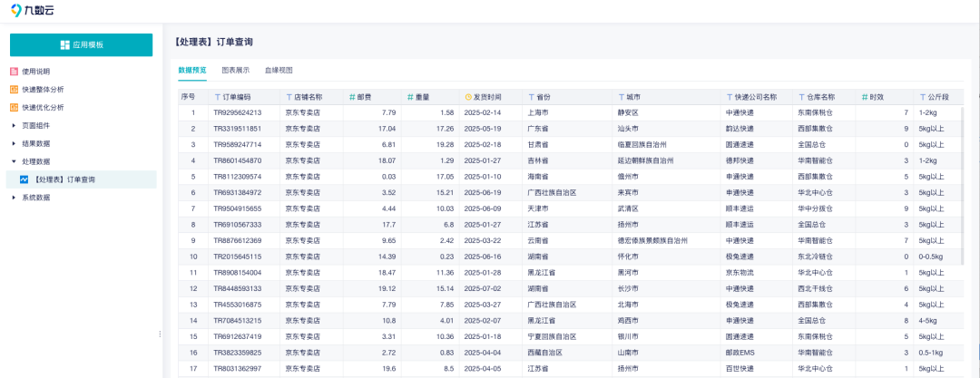Image resolution: width=980 pixels, height=378 pixels.
Task: Click the text-type icon of 公斤段 column
Action: (x=923, y=98)
